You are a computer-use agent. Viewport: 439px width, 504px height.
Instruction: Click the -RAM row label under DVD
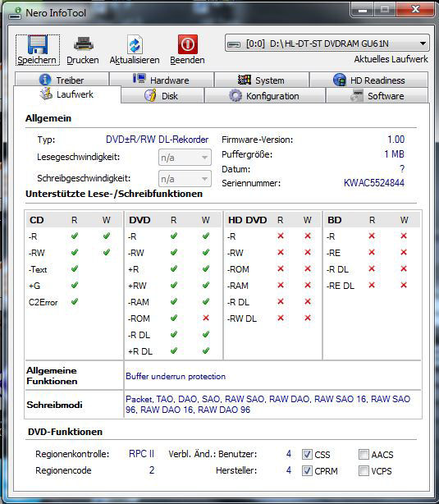point(139,302)
